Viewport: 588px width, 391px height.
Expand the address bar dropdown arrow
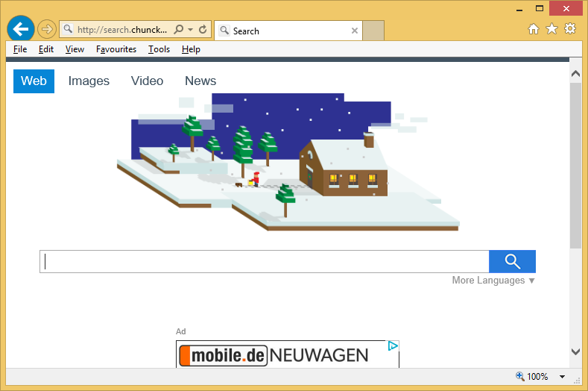pos(191,30)
